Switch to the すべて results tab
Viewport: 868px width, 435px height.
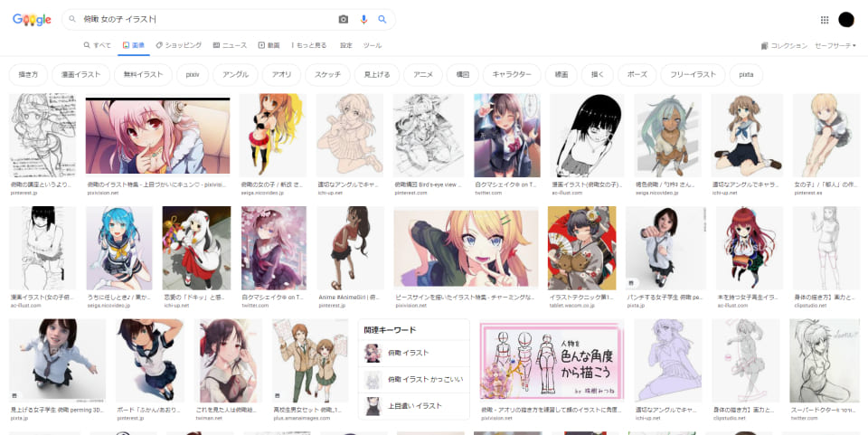point(98,45)
